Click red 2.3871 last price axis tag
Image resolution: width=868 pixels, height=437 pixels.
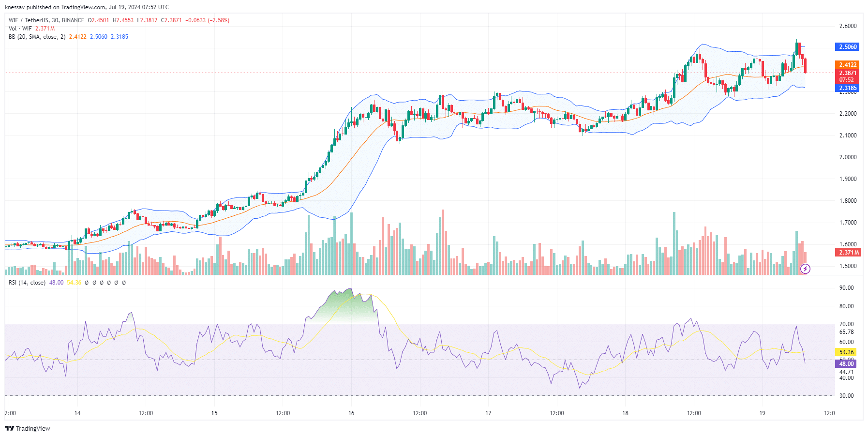tap(847, 73)
